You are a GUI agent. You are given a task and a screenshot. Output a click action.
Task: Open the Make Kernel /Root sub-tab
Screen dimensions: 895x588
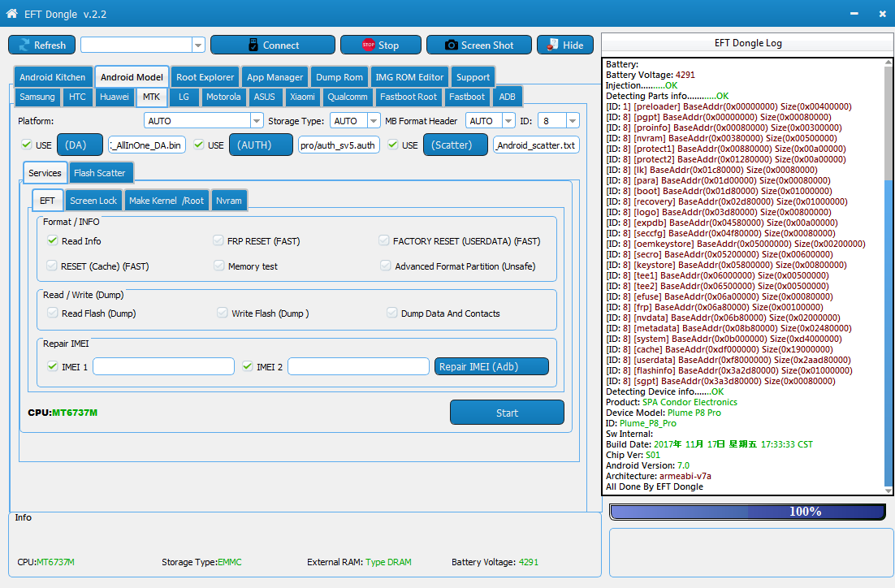click(166, 201)
